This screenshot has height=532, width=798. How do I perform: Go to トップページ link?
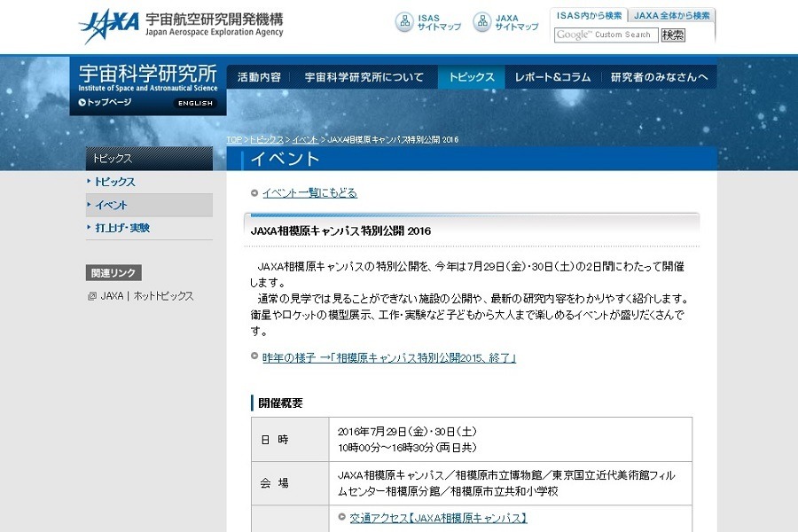(x=109, y=102)
